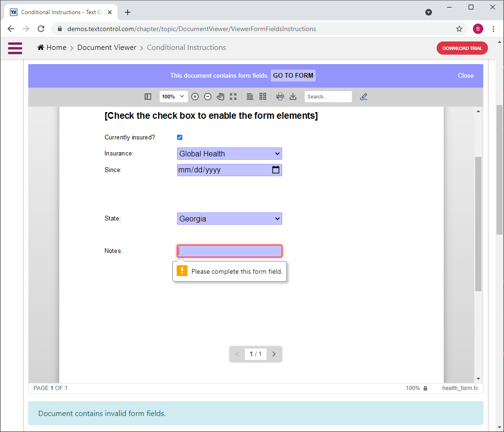Click the zoom out minus icon

coord(208,97)
